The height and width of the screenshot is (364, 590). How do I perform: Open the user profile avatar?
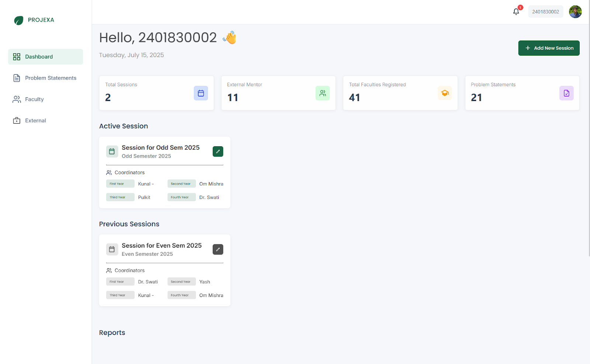pyautogui.click(x=575, y=12)
